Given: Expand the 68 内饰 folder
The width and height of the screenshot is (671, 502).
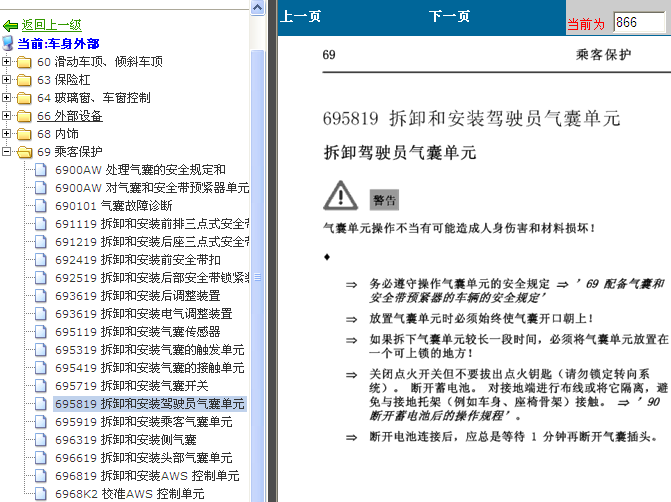Looking at the screenshot, I should pyautogui.click(x=6, y=134).
